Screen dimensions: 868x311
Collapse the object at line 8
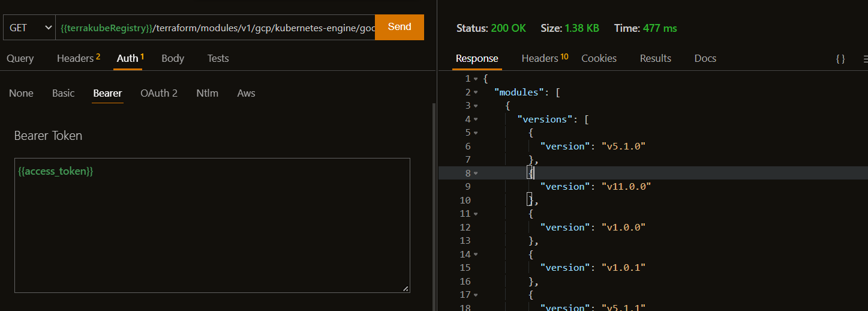476,174
